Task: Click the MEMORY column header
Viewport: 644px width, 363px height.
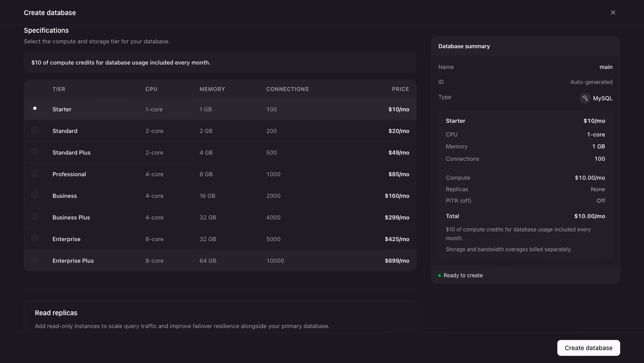Action: pos(212,89)
